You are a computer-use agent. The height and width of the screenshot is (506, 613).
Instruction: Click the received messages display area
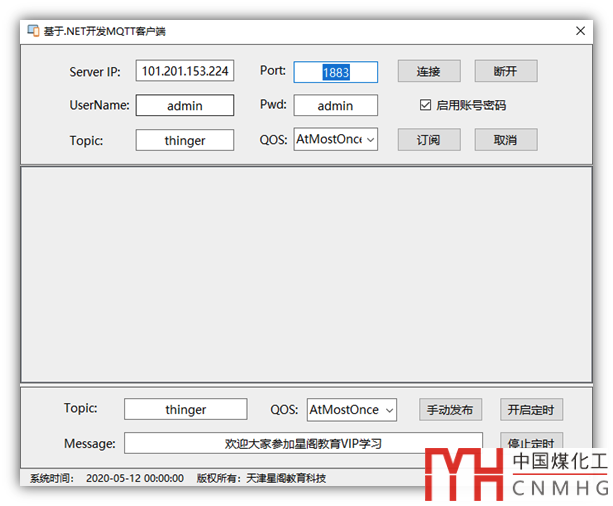pos(306,275)
